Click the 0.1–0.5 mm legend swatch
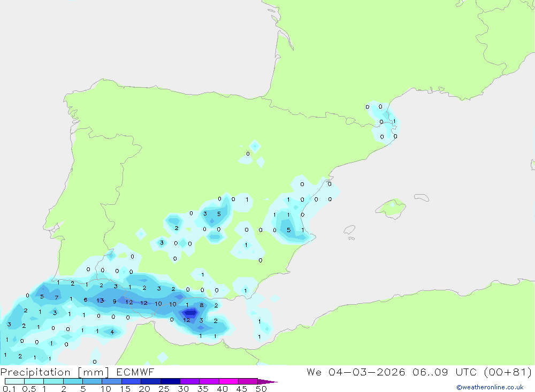The height and width of the screenshot is (392, 535). pyautogui.click(x=14, y=381)
